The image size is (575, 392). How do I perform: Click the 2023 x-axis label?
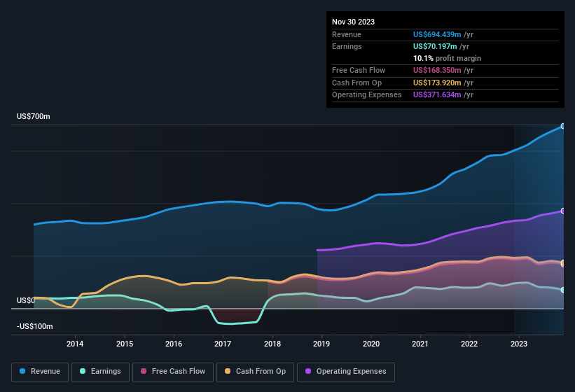519,344
